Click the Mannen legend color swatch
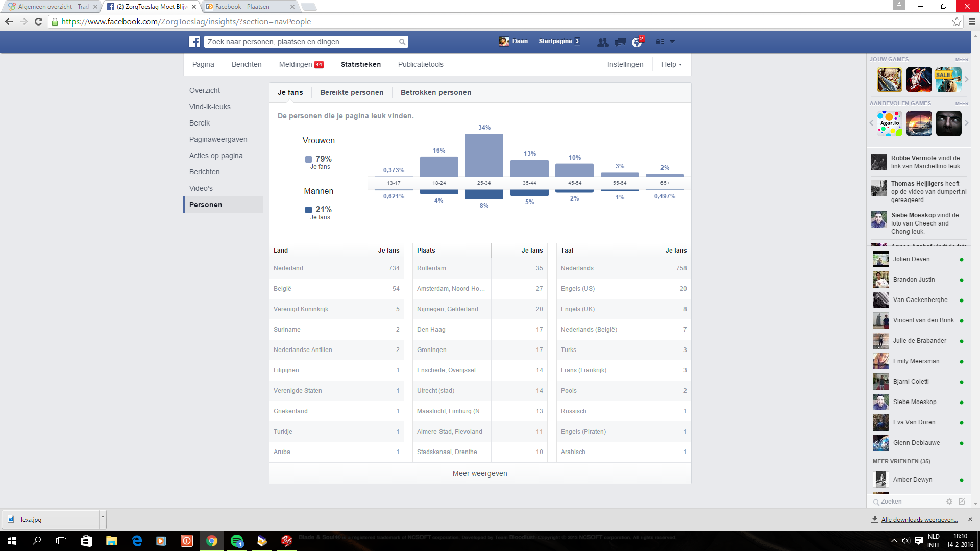This screenshot has height=551, width=980. coord(308,210)
